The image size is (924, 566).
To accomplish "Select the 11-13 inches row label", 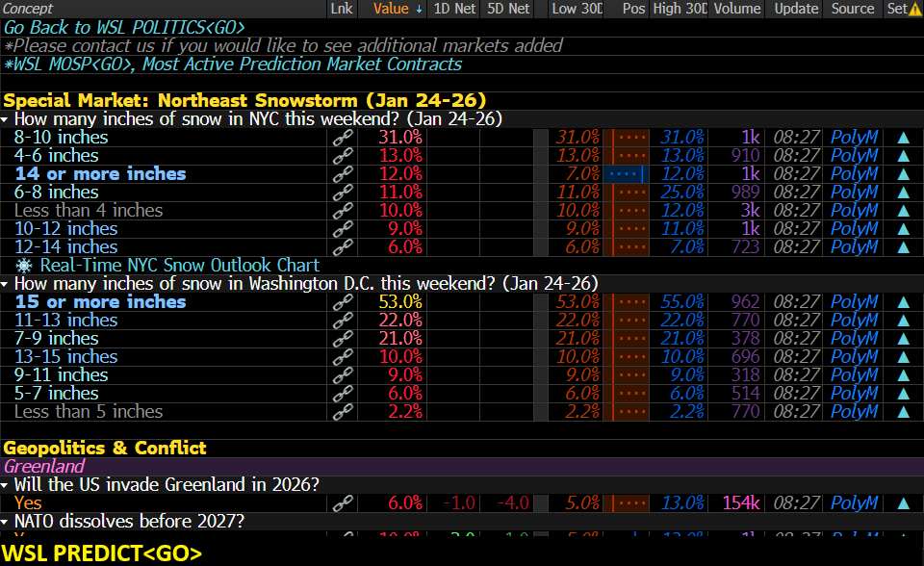I will click(66, 321).
